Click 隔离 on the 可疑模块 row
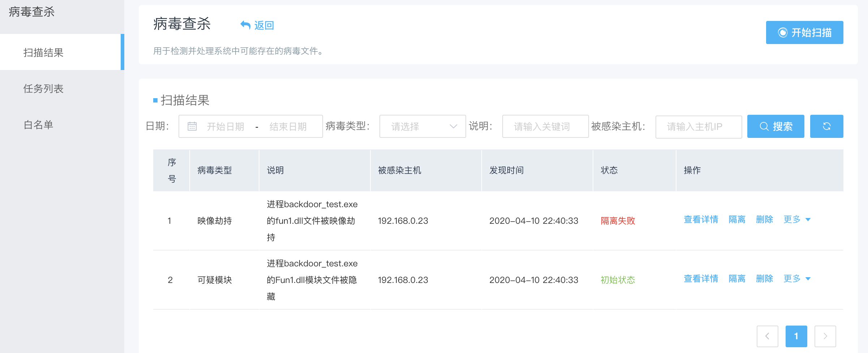The height and width of the screenshot is (353, 868). [x=737, y=279]
